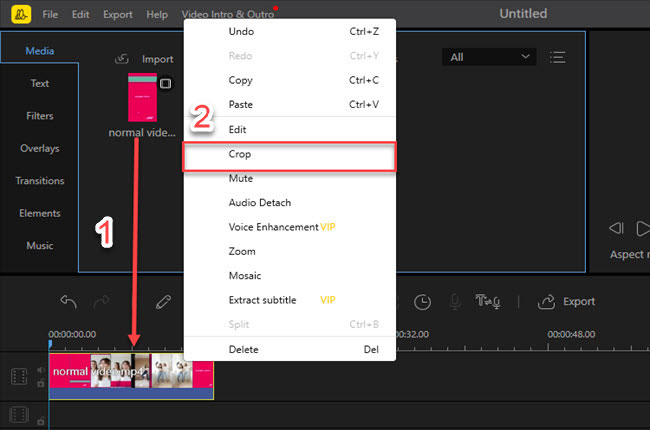The width and height of the screenshot is (650, 430).
Task: Toggle the first track lock icon
Action: click(x=41, y=383)
